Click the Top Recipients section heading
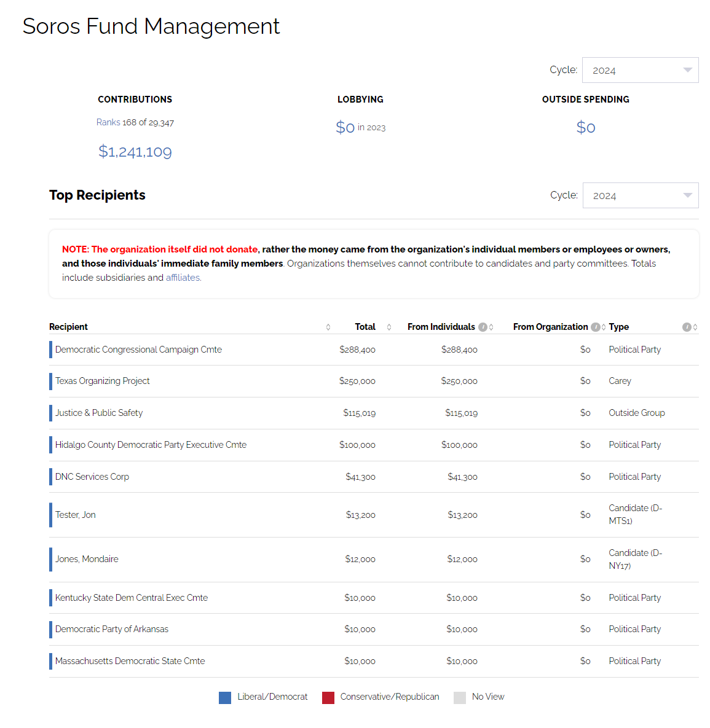The height and width of the screenshot is (728, 710). point(97,195)
